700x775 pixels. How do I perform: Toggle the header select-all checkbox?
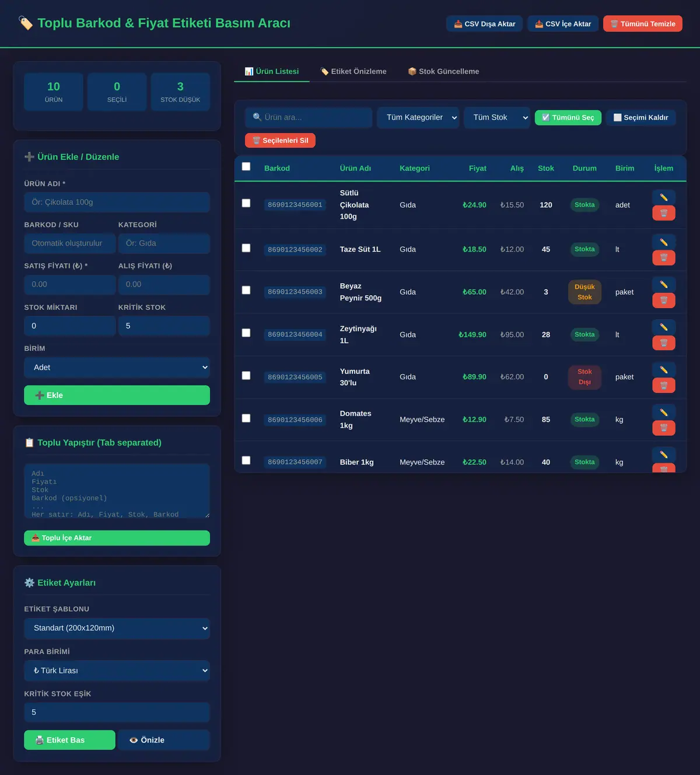pyautogui.click(x=246, y=166)
